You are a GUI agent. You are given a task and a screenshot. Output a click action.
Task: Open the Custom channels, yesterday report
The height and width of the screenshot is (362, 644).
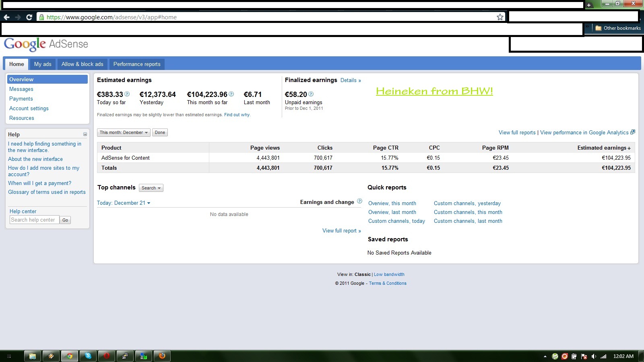[x=467, y=204]
